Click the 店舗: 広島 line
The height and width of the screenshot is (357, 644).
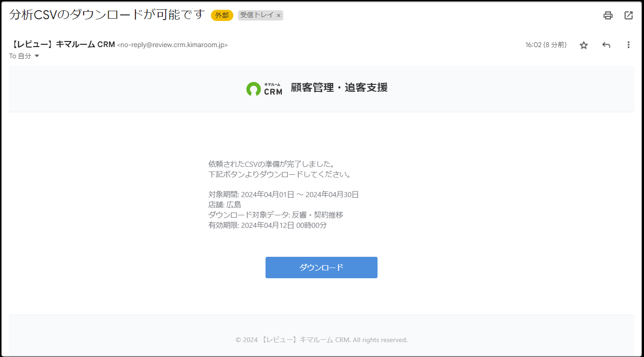click(224, 205)
